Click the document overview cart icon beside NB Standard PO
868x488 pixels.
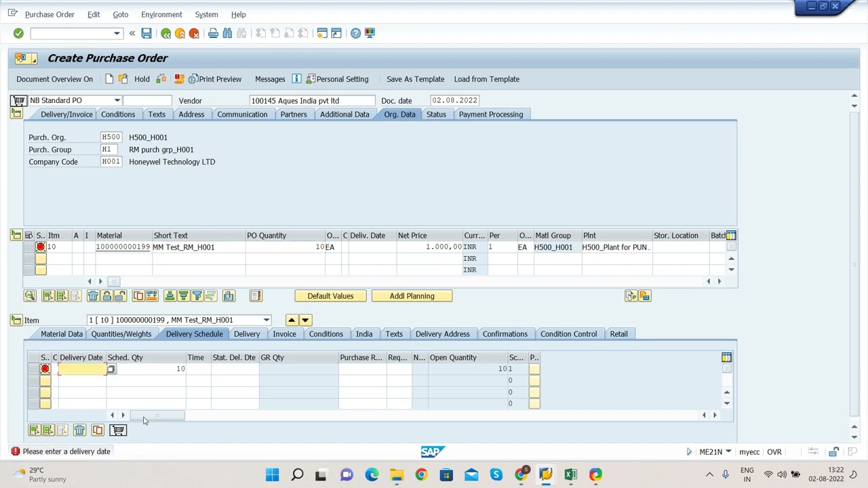pyautogui.click(x=18, y=101)
